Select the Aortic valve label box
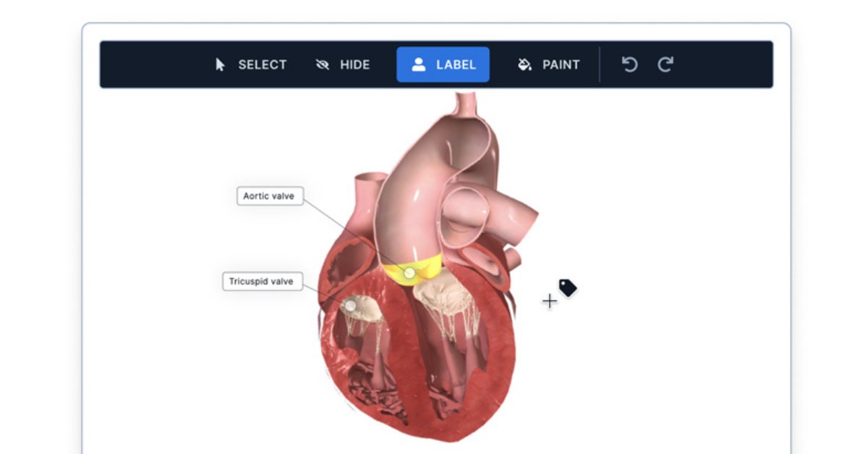The image size is (868, 454). [x=270, y=196]
